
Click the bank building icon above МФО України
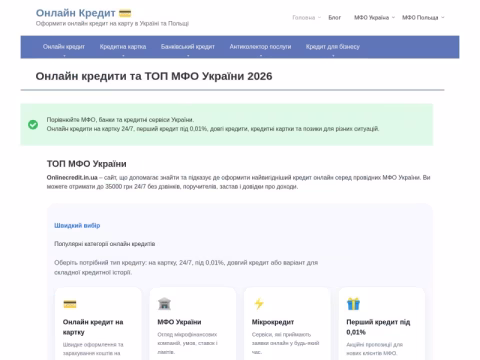tap(164, 304)
